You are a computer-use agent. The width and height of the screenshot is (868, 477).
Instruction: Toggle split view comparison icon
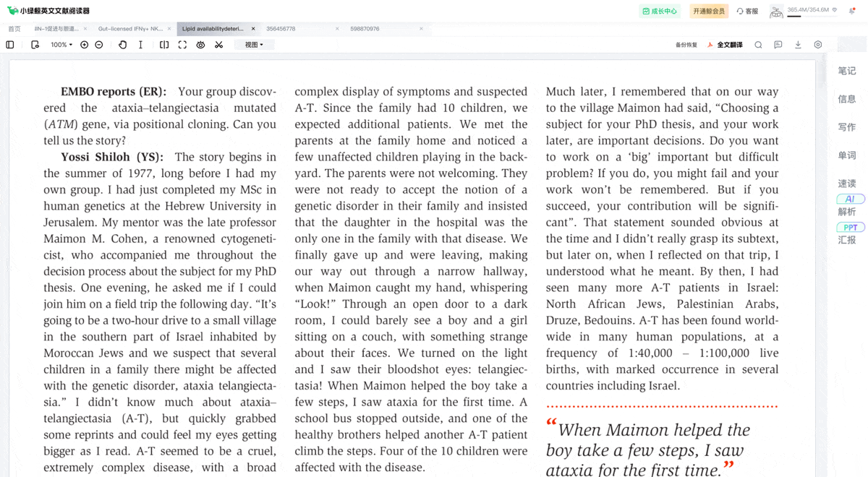164,45
